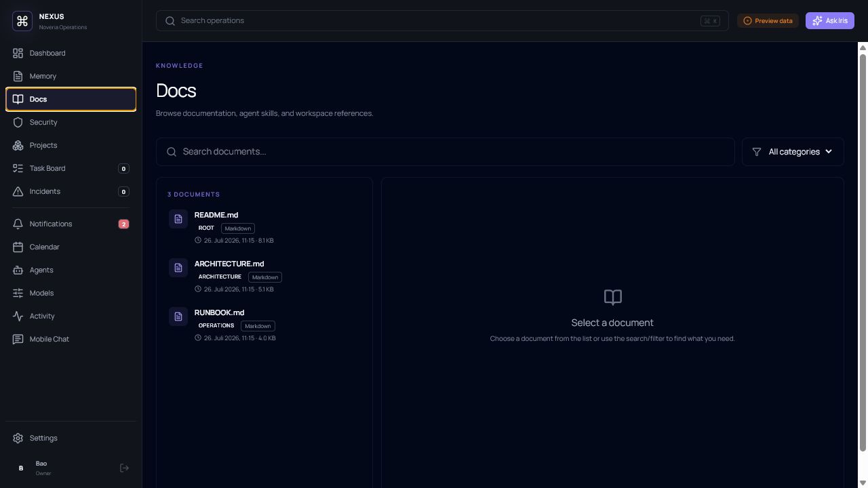The image size is (868, 488).
Task: Open Mobile Chat in the sidebar
Action: pos(71,339)
